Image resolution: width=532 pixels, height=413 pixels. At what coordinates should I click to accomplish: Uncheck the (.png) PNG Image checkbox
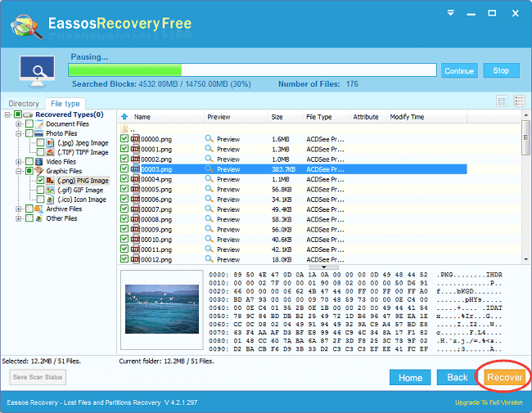pyautogui.click(x=40, y=181)
